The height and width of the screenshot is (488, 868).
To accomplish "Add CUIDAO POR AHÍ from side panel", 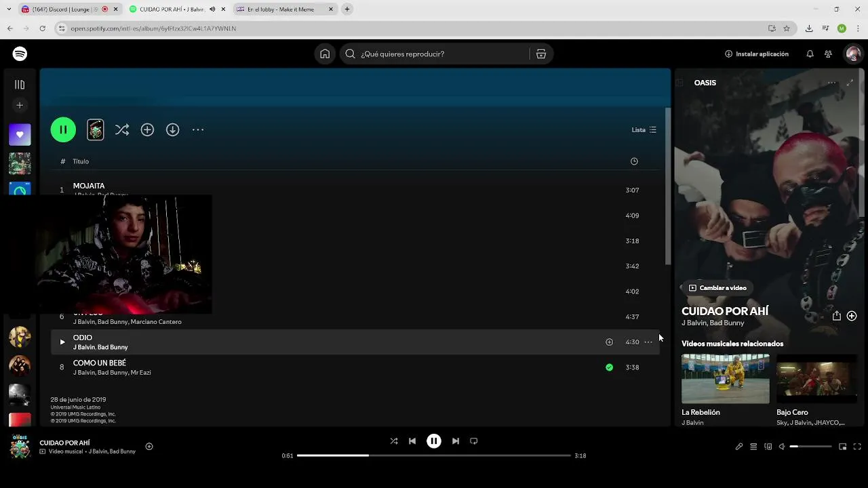I will (852, 316).
